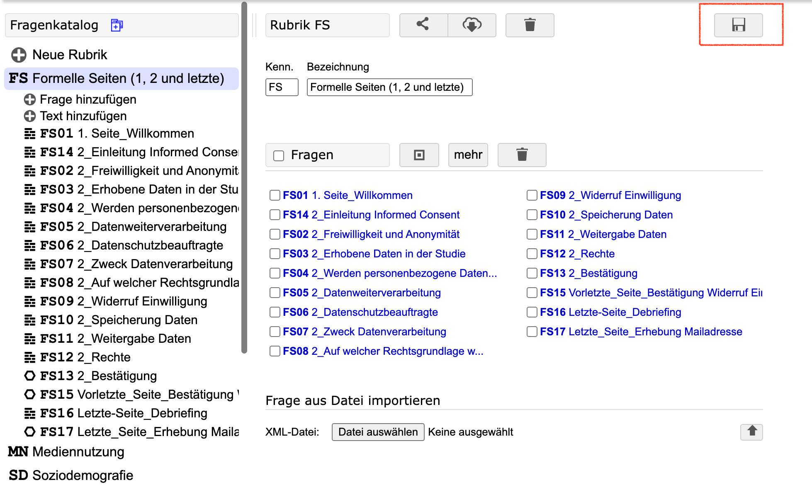Click the blue add-catalog icon beside Fragenkatalog
The image size is (812, 504).
pyautogui.click(x=117, y=25)
